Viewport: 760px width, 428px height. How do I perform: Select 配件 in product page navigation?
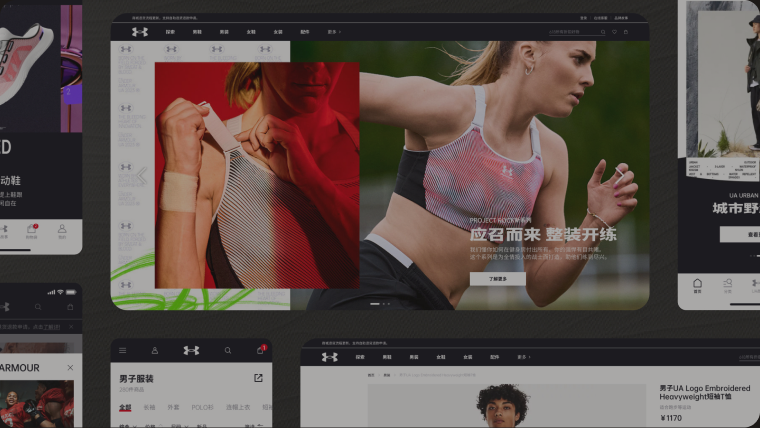click(494, 357)
